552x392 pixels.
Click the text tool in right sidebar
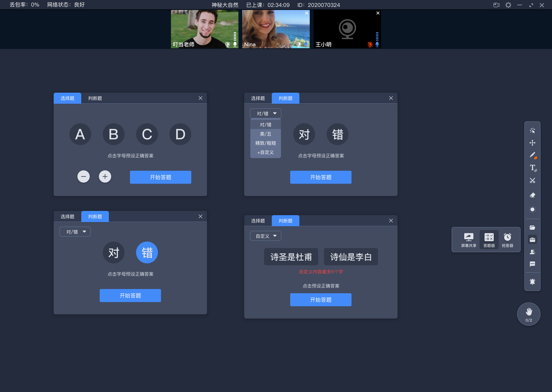coord(532,167)
